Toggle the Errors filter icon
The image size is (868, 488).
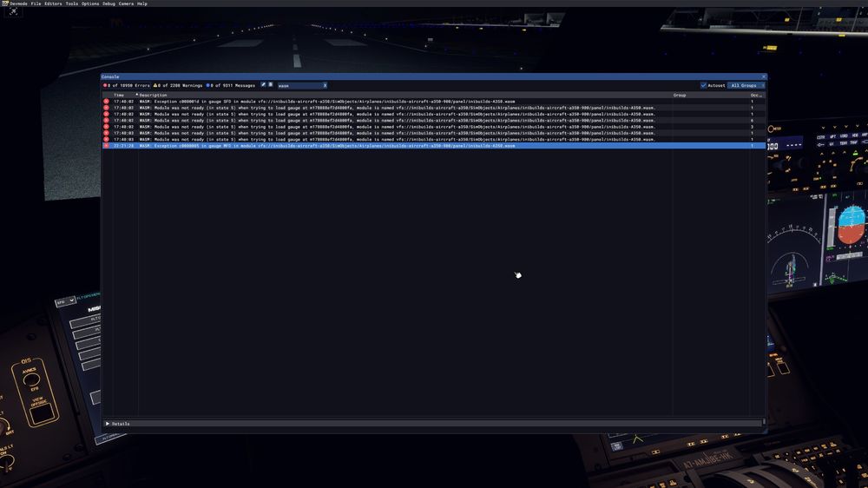[x=105, y=85]
